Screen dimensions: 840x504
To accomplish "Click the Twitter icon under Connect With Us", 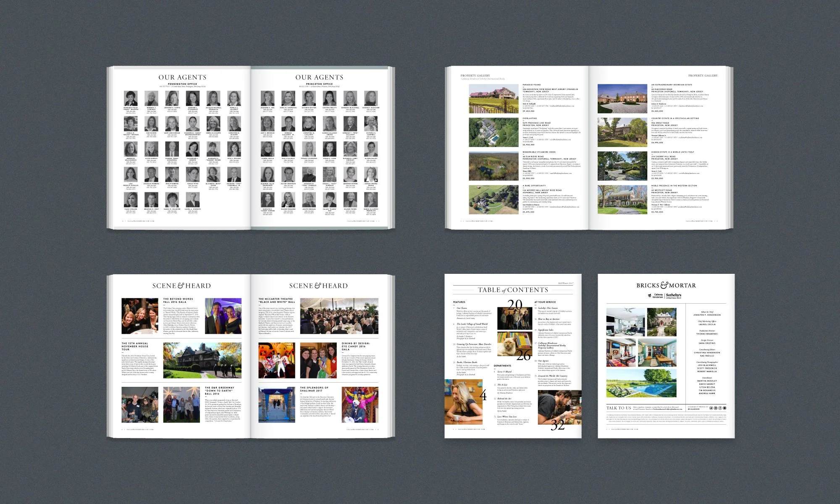I will tap(711, 408).
